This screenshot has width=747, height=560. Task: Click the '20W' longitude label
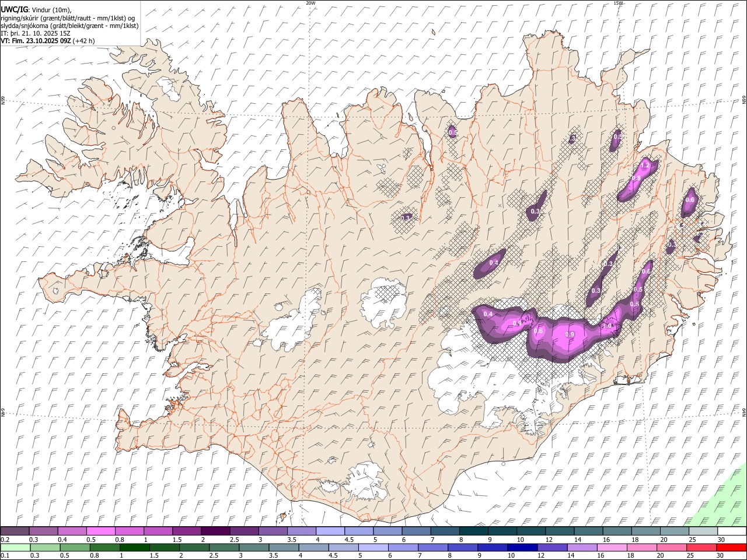(x=310, y=3)
